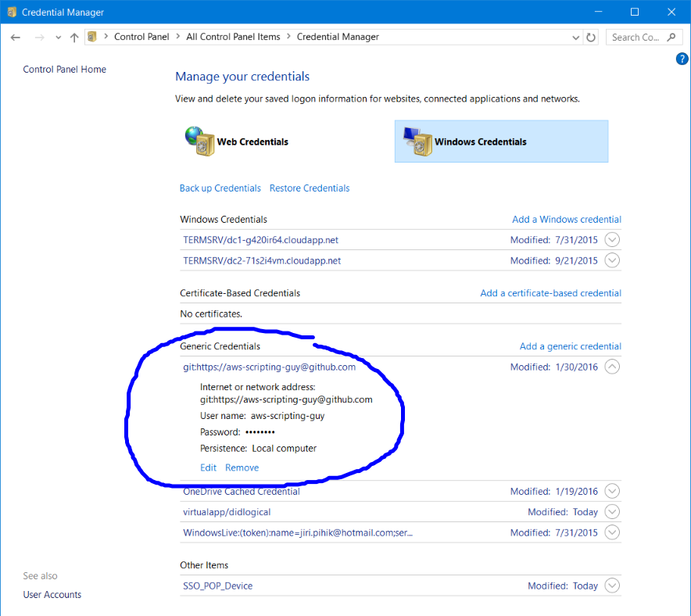The height and width of the screenshot is (616, 691).
Task: Minimize the Credential Manager window
Action: (x=598, y=12)
